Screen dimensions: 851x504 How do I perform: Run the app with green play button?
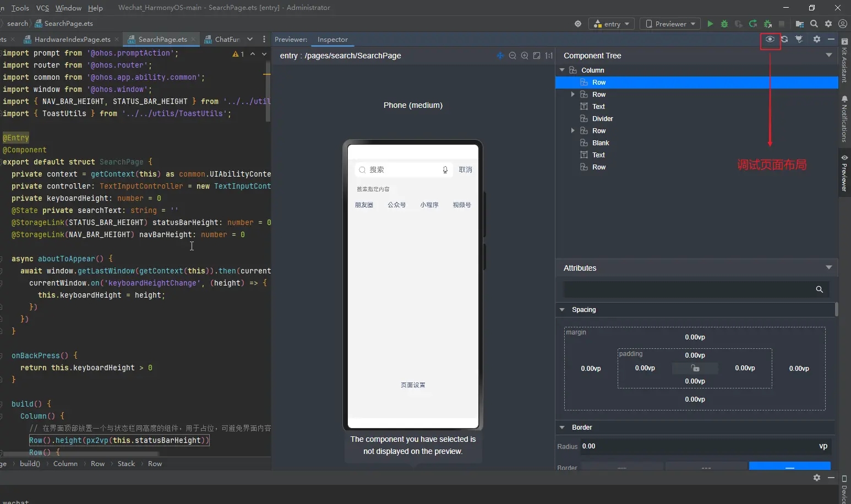click(x=710, y=24)
